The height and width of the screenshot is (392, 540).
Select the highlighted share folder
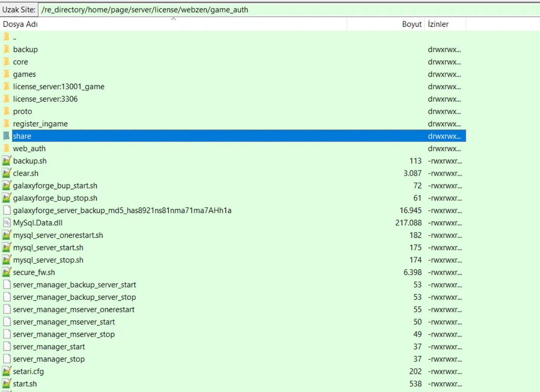(22, 136)
